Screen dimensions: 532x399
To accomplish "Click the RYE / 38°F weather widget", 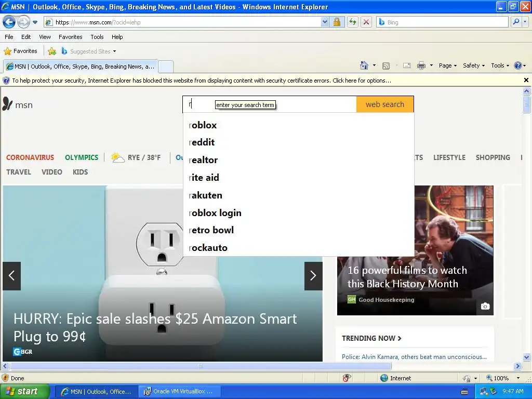I will 136,157.
